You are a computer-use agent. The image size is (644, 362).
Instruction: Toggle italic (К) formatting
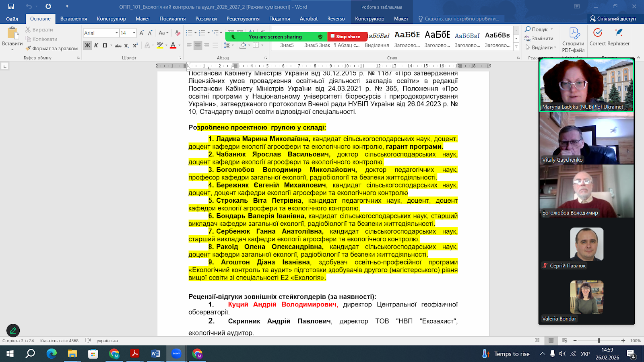point(96,45)
